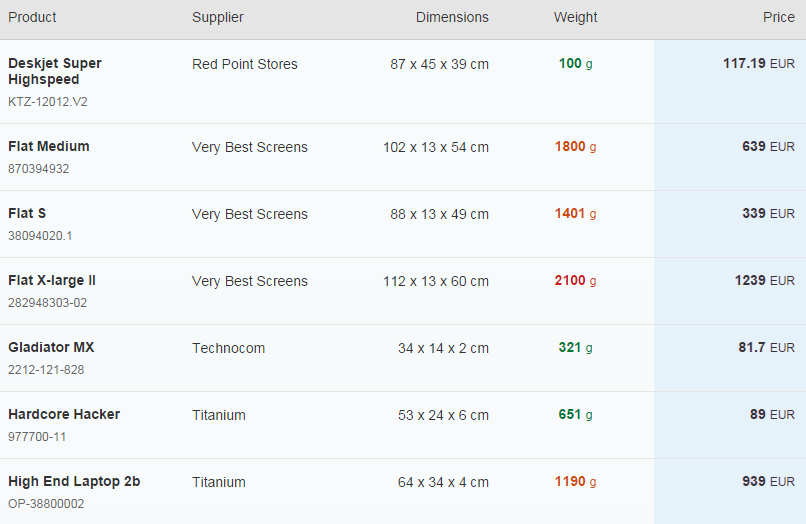Click product ID KTZ-12012.V2

48,102
